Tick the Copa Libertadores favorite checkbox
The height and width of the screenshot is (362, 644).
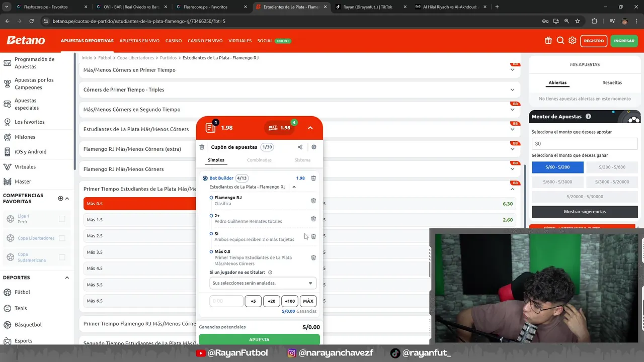click(x=62, y=238)
